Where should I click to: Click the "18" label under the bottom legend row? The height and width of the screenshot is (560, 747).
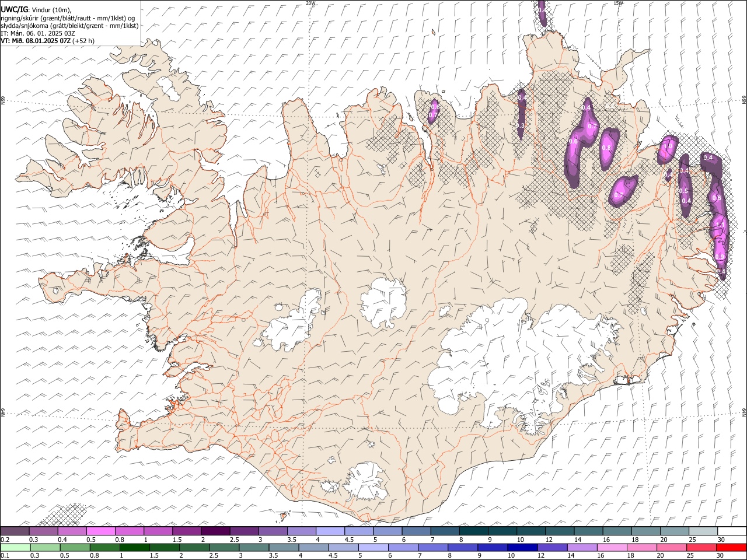(x=631, y=555)
